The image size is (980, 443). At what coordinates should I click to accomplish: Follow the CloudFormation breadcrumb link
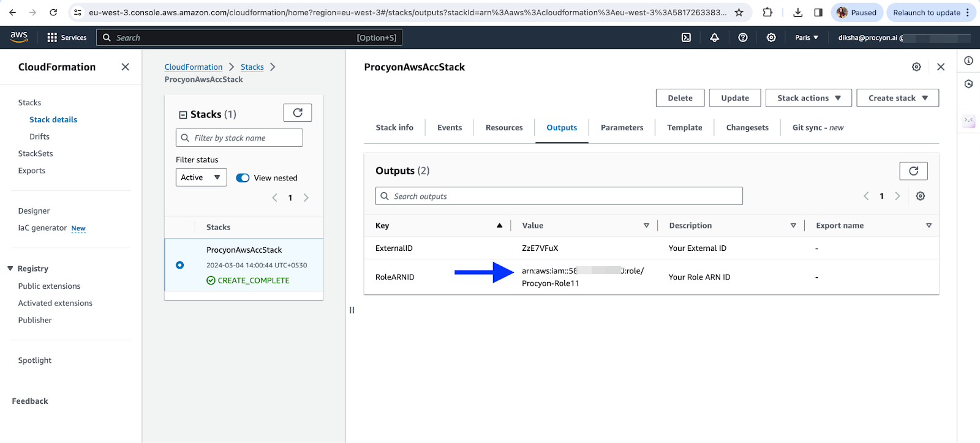click(194, 67)
